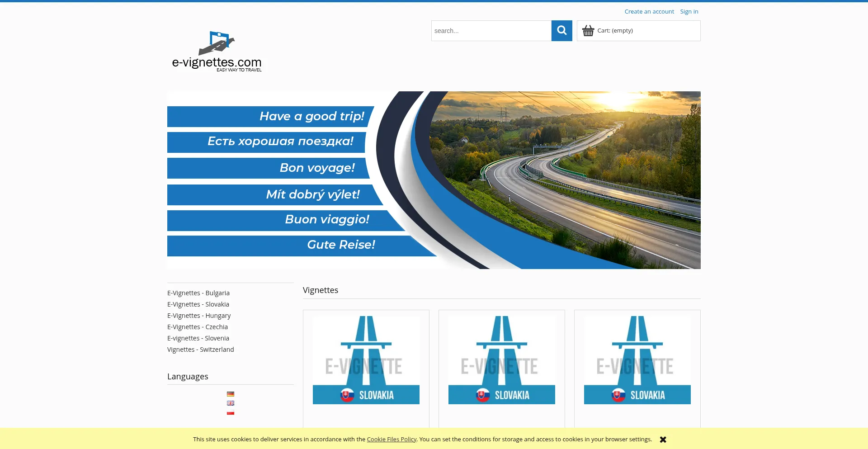Select the middle Slovakia e-vignette product image
This screenshot has height=449, width=868.
tap(502, 360)
